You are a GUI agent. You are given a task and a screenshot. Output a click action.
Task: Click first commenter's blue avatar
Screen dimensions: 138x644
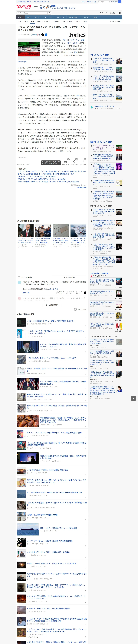point(19,282)
